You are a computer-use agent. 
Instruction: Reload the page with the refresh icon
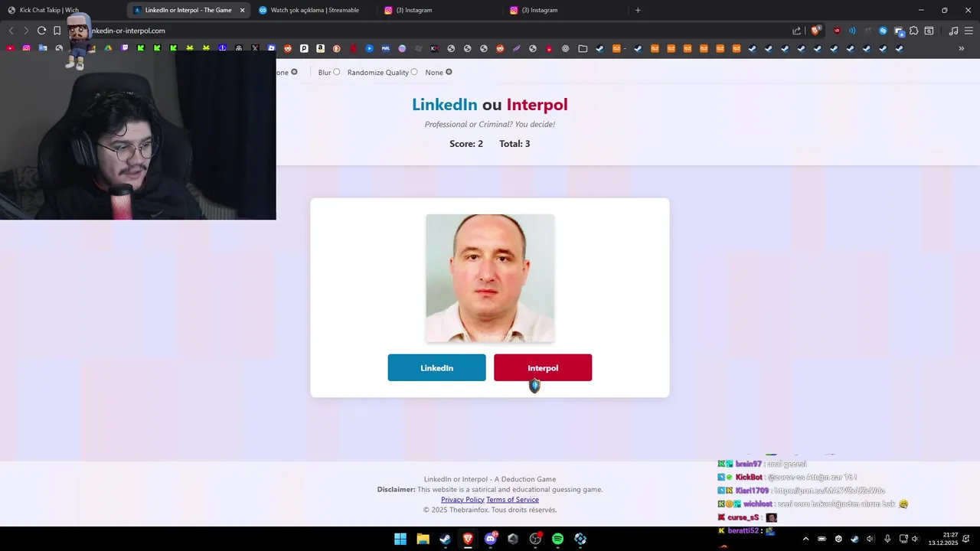[41, 31]
